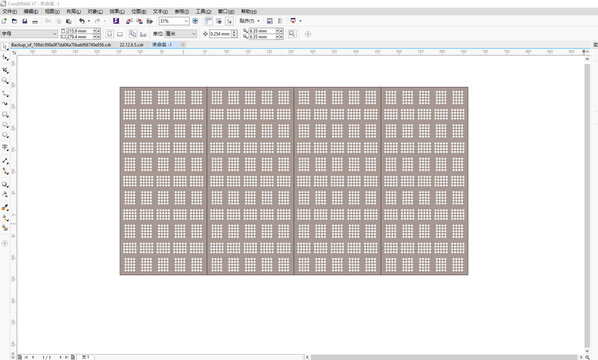Viewport: 598px width, 360px height.
Task: Click the Print icon
Action: coord(35,21)
